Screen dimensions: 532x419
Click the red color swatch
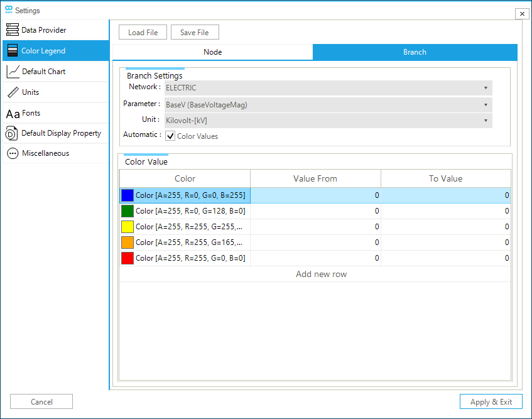click(128, 258)
